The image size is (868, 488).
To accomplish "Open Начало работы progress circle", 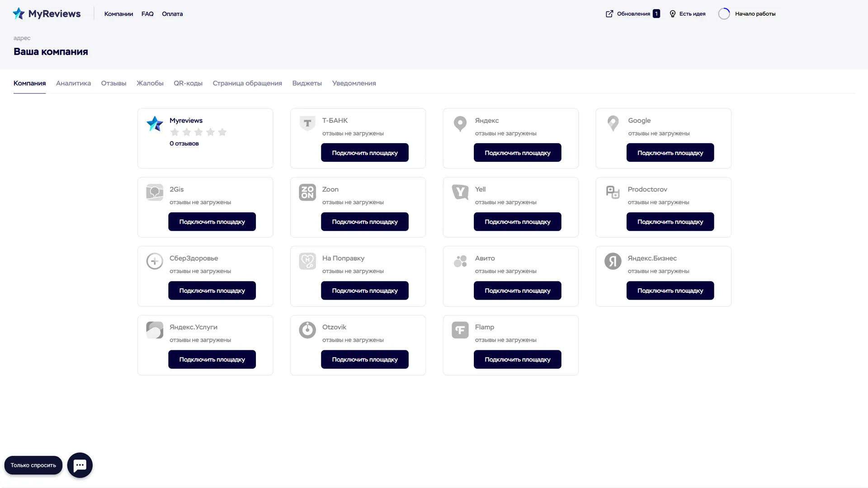I will pyautogui.click(x=724, y=14).
